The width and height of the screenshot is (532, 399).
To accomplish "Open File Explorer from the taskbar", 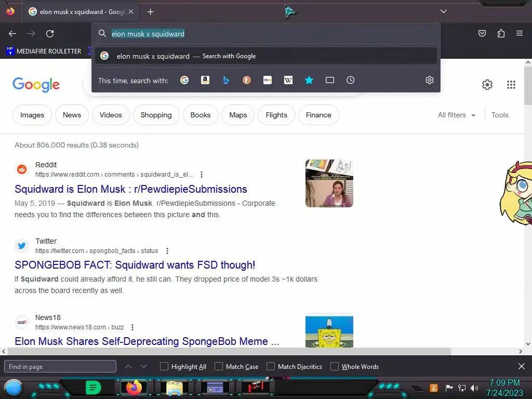I will (x=175, y=388).
